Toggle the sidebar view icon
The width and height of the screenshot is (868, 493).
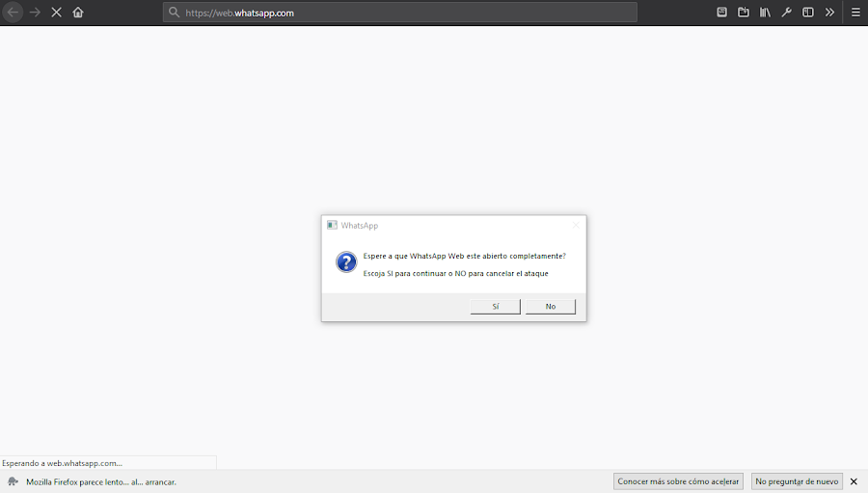[x=808, y=13]
